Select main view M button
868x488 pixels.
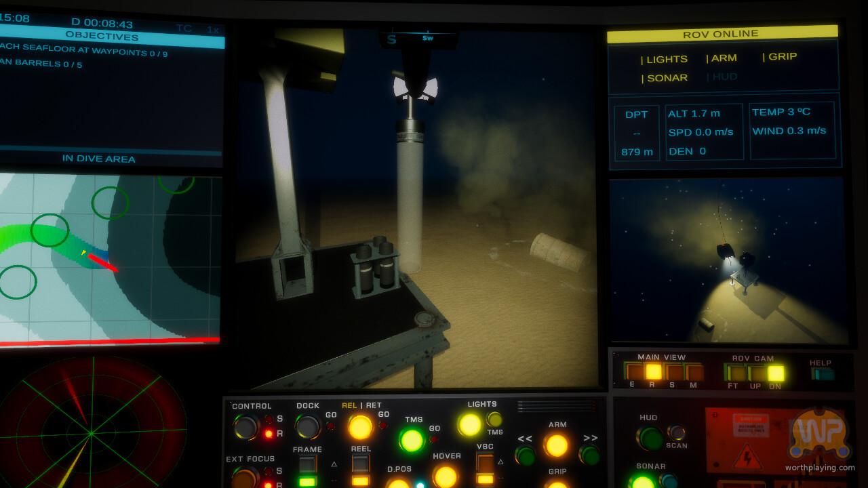pyautogui.click(x=694, y=372)
